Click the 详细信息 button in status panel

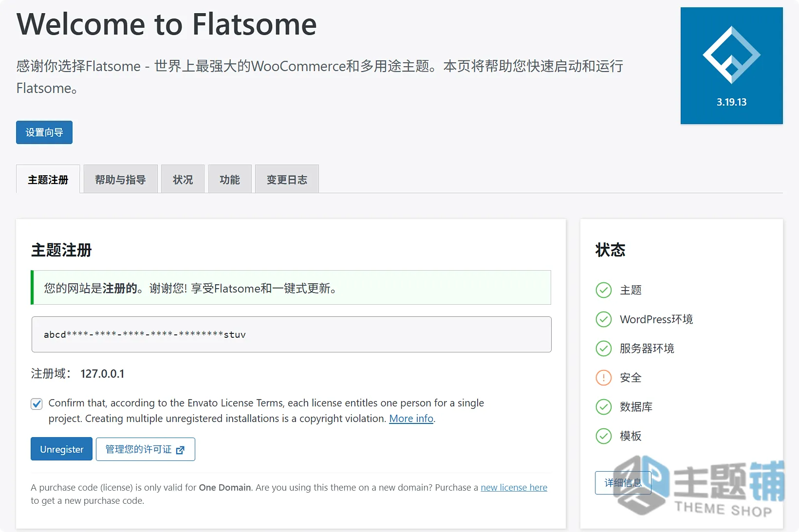point(623,483)
